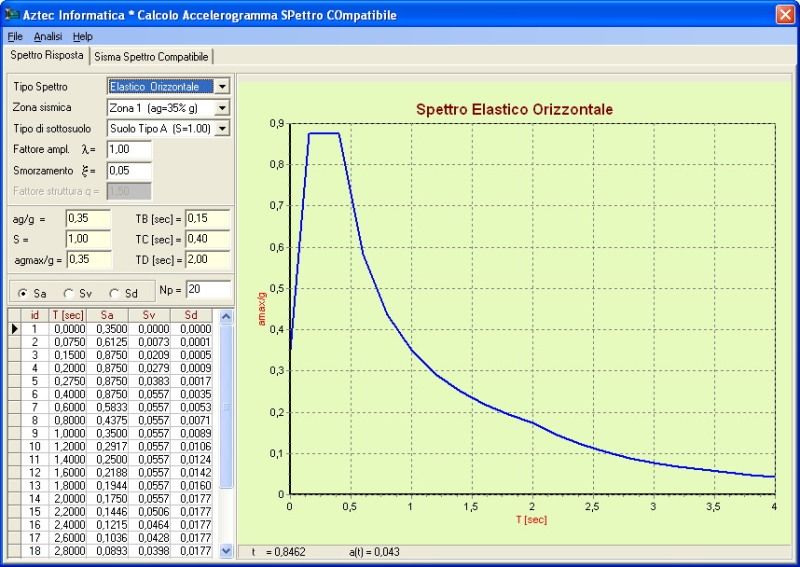Click the table scrollbar up arrow
The width and height of the screenshot is (800, 567).
click(226, 316)
